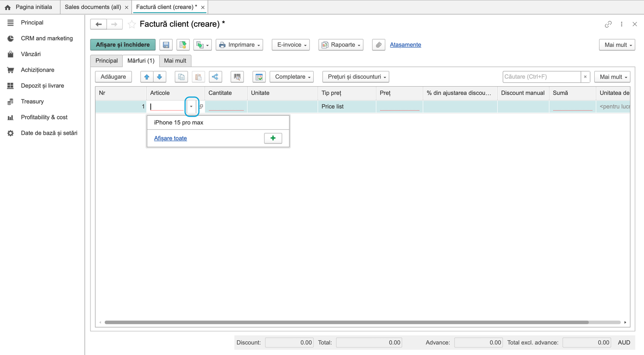Open CRM and marketing sidebar section
The width and height of the screenshot is (644, 355).
(x=47, y=38)
